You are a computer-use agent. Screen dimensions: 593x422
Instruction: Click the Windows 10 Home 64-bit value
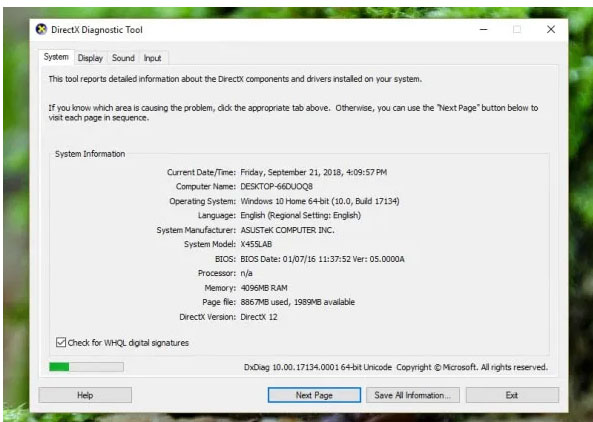320,201
